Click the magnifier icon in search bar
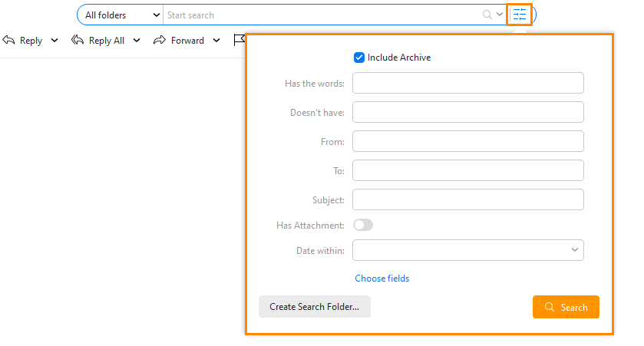This screenshot has width=644, height=346. pos(487,15)
